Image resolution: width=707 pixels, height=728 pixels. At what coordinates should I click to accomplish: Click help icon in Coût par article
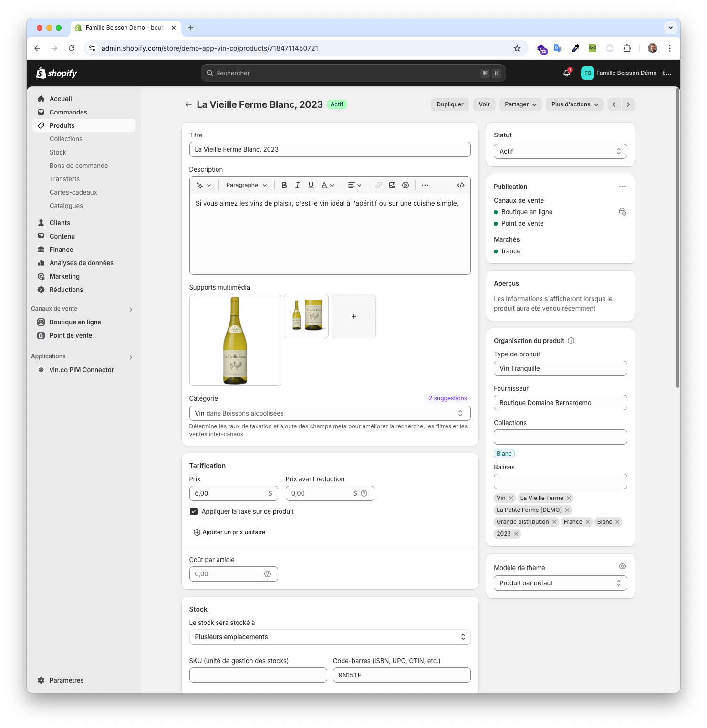coord(268,574)
